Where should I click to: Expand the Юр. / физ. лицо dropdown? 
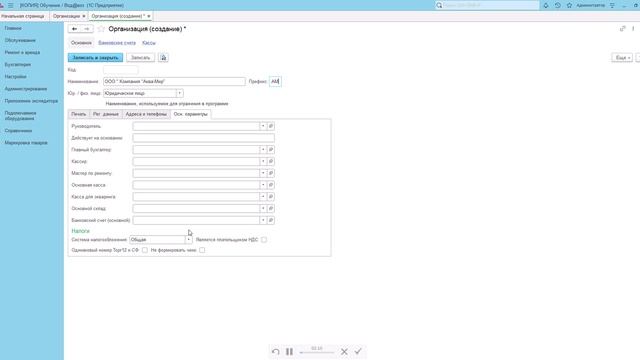pos(180,93)
